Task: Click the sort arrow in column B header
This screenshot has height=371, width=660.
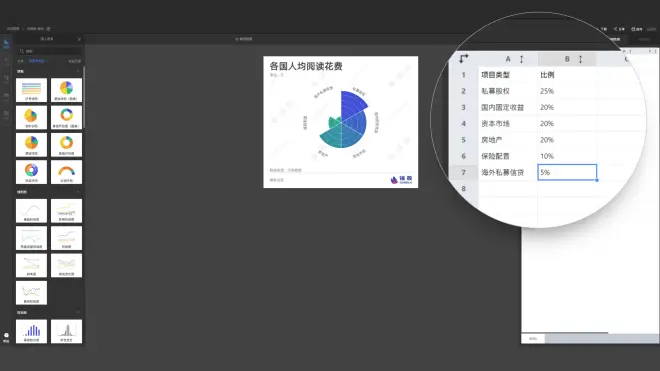Action: point(580,59)
